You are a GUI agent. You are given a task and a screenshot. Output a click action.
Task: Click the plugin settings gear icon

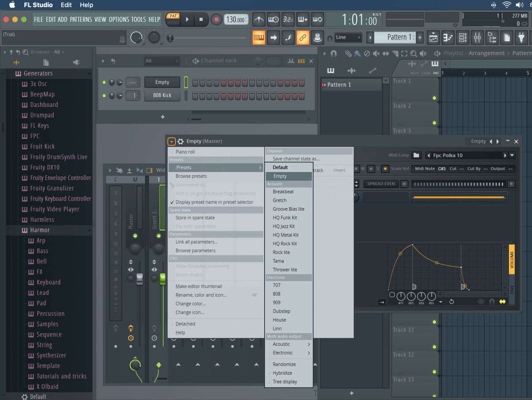point(180,141)
